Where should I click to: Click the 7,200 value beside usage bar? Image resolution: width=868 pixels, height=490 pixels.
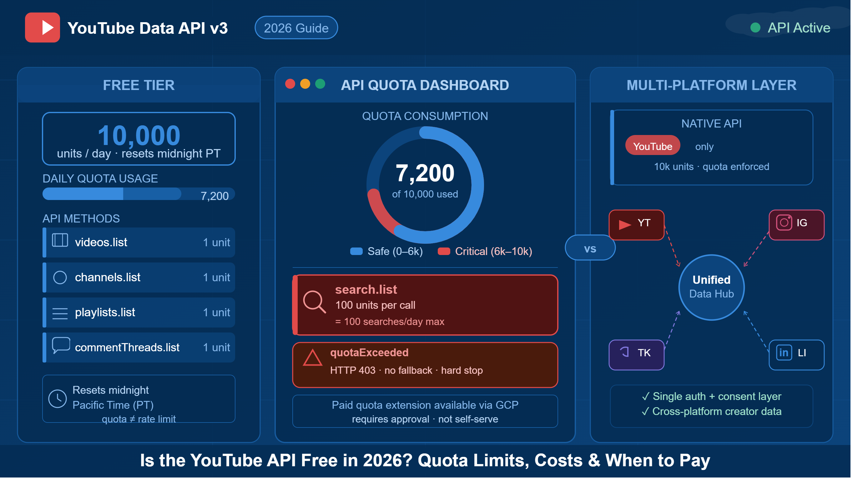214,196
